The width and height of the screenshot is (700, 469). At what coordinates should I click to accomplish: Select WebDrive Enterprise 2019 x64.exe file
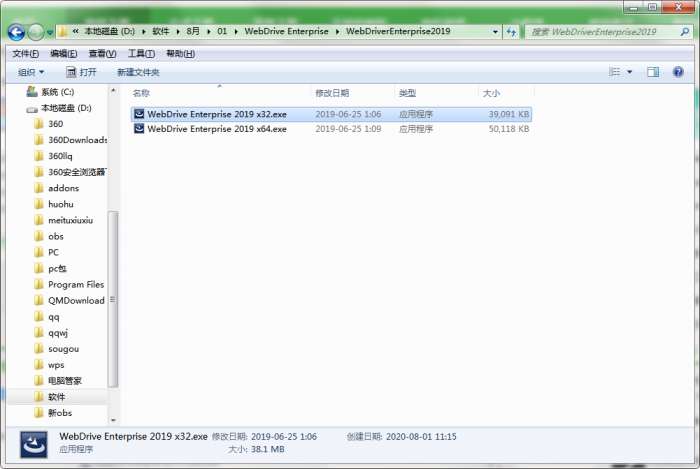331,129
